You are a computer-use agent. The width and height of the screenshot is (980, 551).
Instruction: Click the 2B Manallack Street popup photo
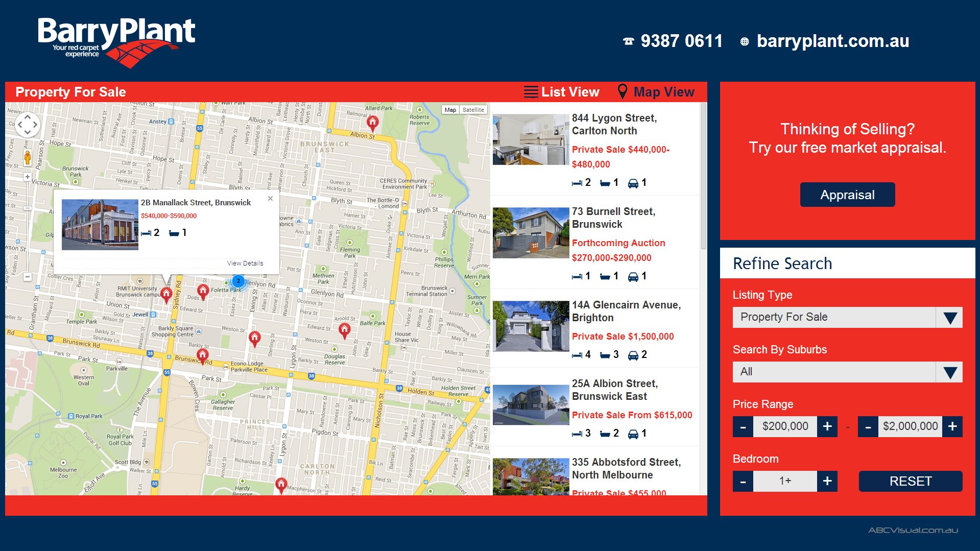[100, 225]
